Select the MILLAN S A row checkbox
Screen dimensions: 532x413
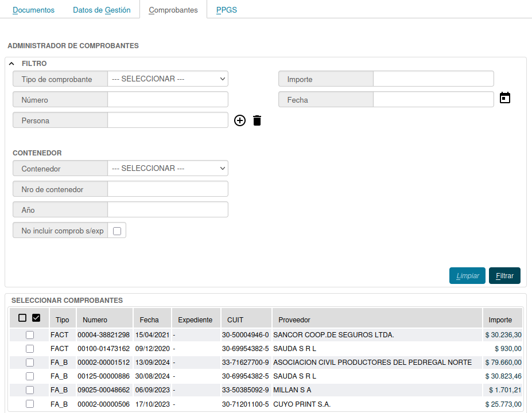[30, 390]
